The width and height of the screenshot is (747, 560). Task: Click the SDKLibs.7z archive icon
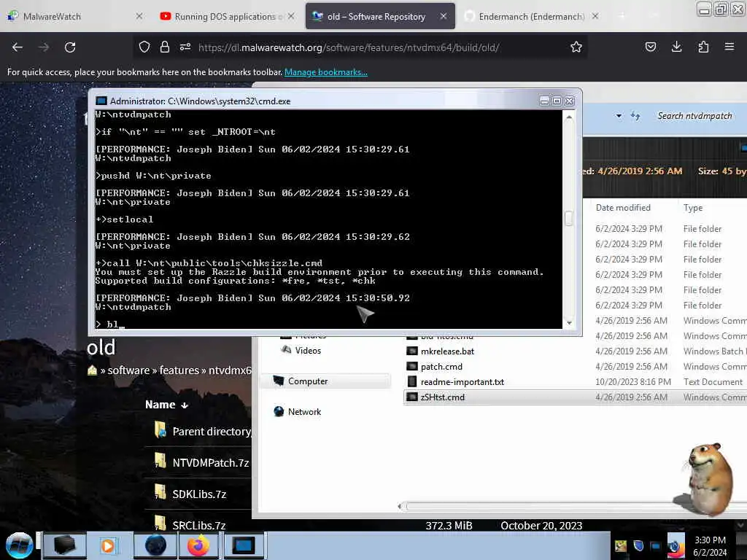[160, 492]
